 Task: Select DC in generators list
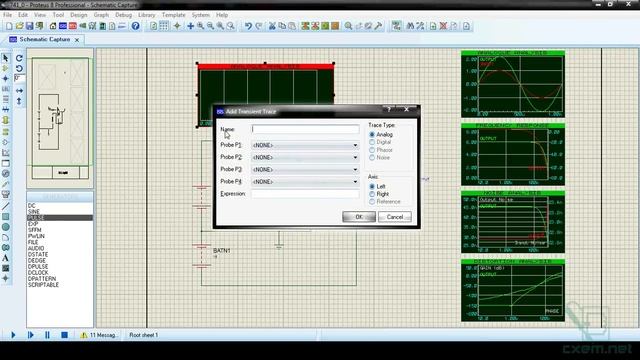pos(32,206)
